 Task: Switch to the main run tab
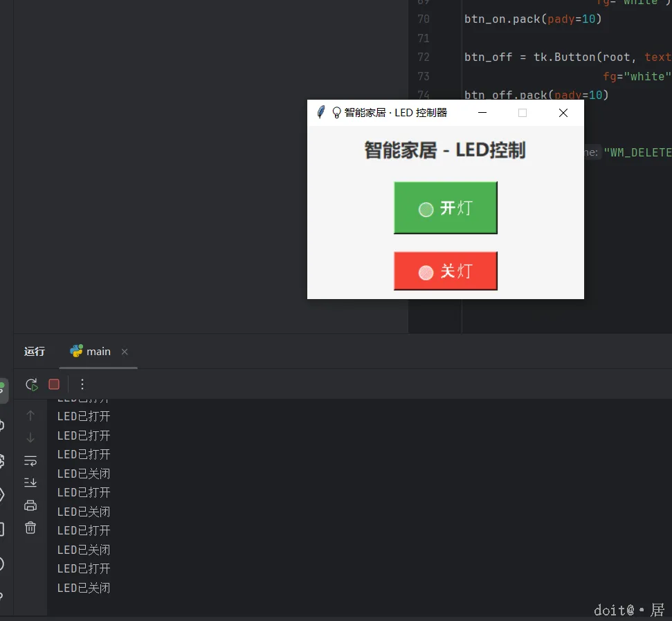pos(98,351)
